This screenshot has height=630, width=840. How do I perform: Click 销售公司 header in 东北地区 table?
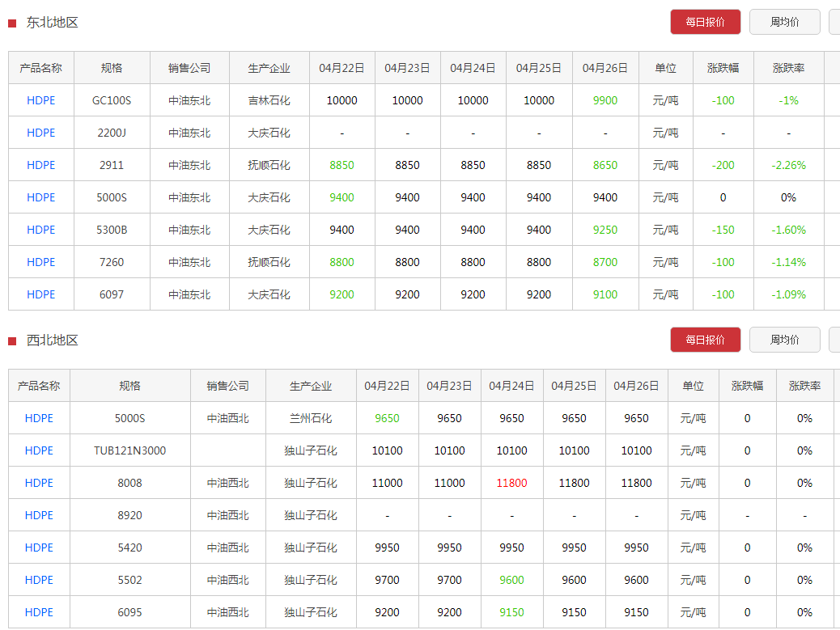[189, 68]
